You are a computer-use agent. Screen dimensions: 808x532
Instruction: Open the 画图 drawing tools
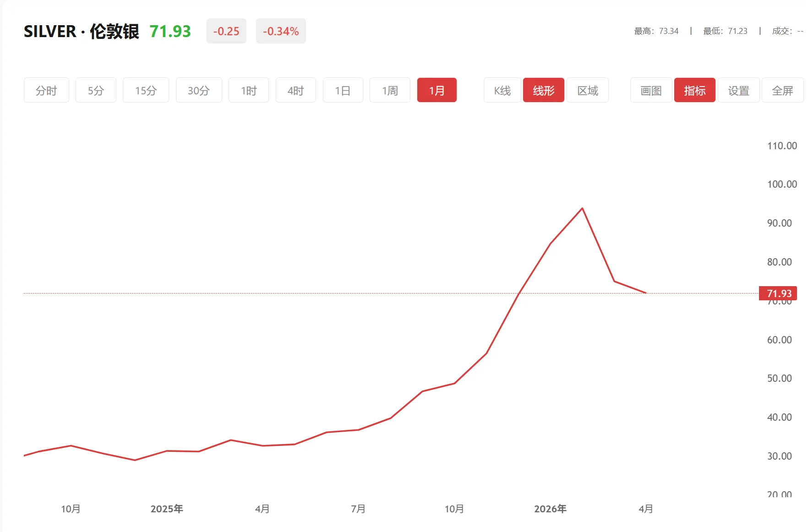650,90
